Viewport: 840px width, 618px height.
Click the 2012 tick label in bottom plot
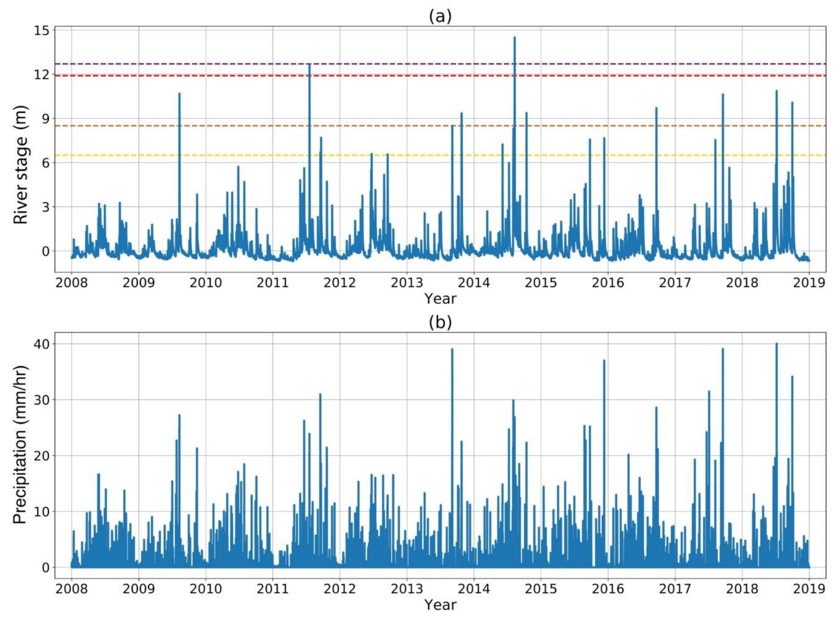pyautogui.click(x=340, y=589)
